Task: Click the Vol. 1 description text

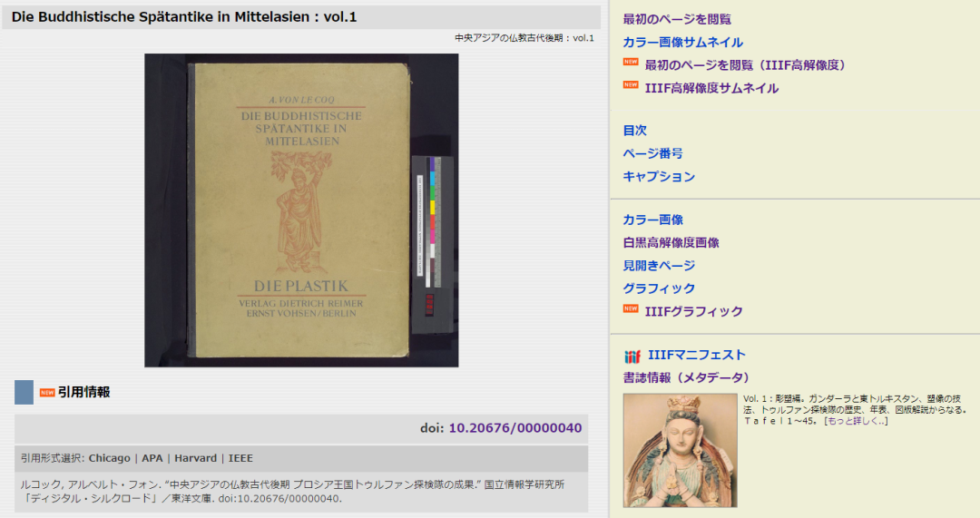Action: tap(855, 409)
